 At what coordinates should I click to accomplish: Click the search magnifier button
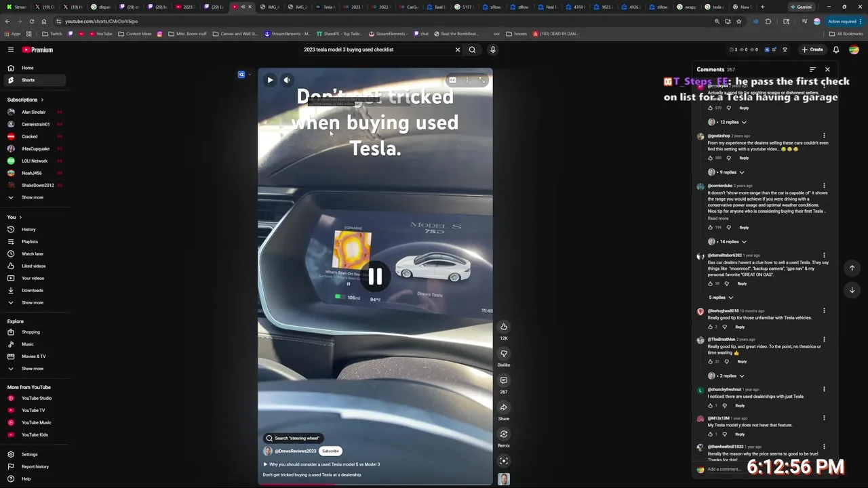(x=473, y=49)
